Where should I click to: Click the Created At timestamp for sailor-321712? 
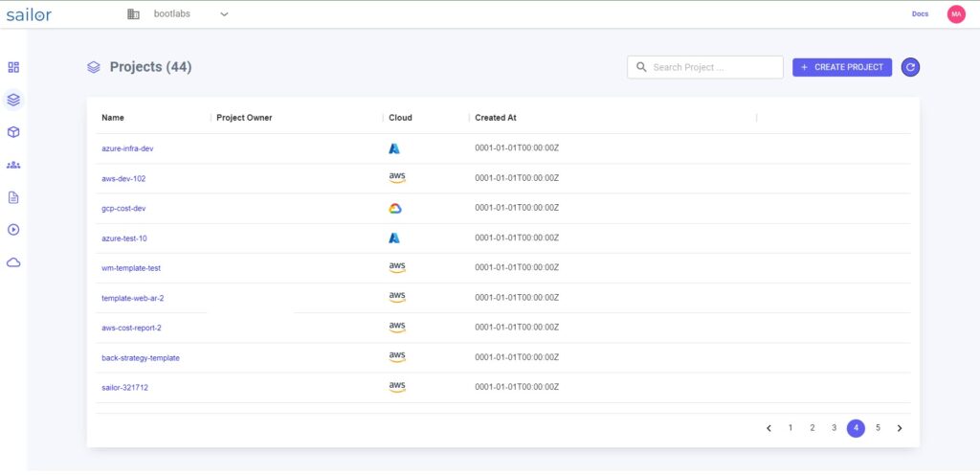(x=517, y=387)
